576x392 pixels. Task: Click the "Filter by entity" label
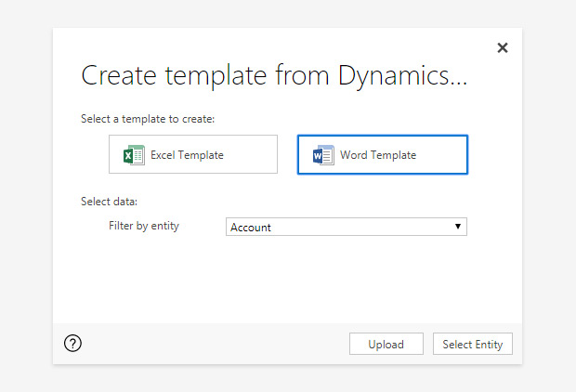[x=144, y=226]
